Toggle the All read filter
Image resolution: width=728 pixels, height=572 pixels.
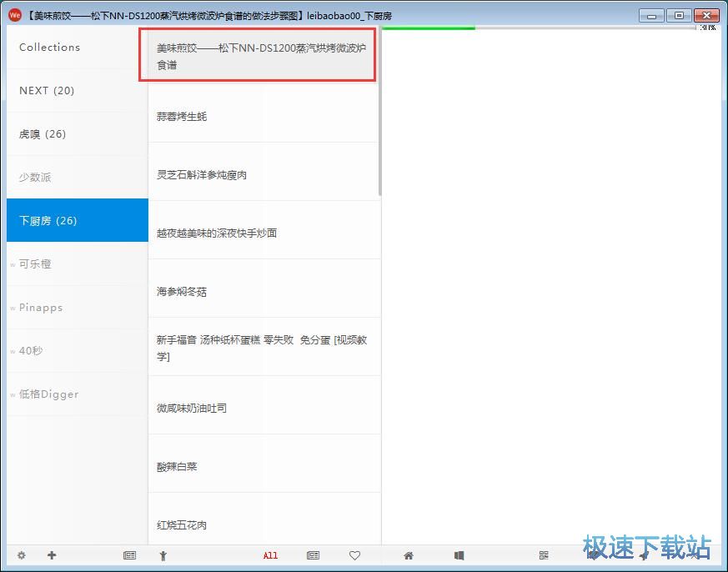coord(270,555)
